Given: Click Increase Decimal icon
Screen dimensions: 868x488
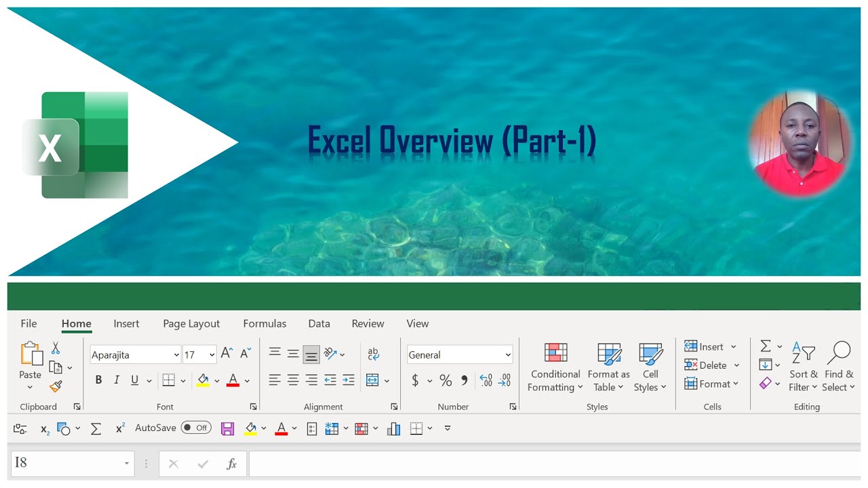Looking at the screenshot, I should coord(486,380).
